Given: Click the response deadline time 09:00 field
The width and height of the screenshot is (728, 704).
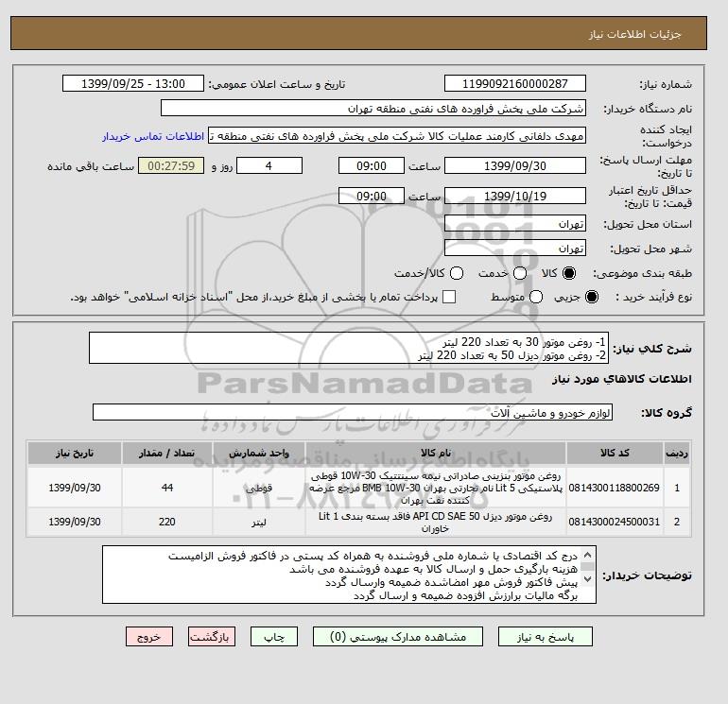Looking at the screenshot, I should tap(372, 165).
